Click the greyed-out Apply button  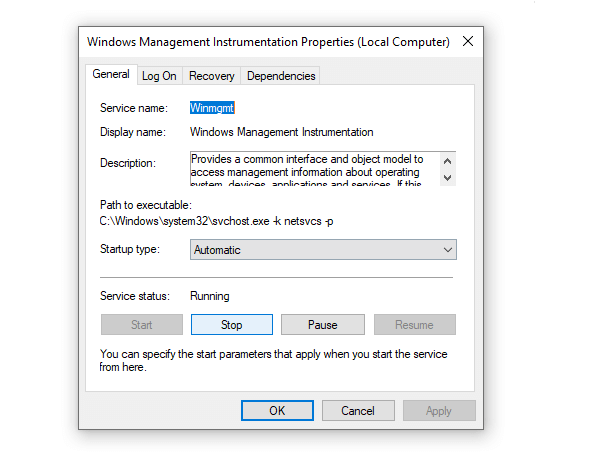pos(439,410)
